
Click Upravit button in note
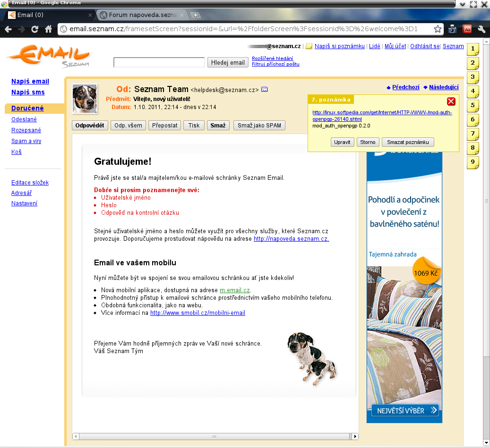coord(342,143)
